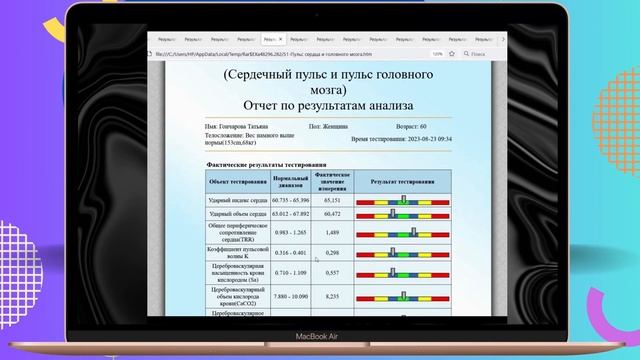Click the measured value 0,557
The image size is (640, 360).
(x=332, y=273)
